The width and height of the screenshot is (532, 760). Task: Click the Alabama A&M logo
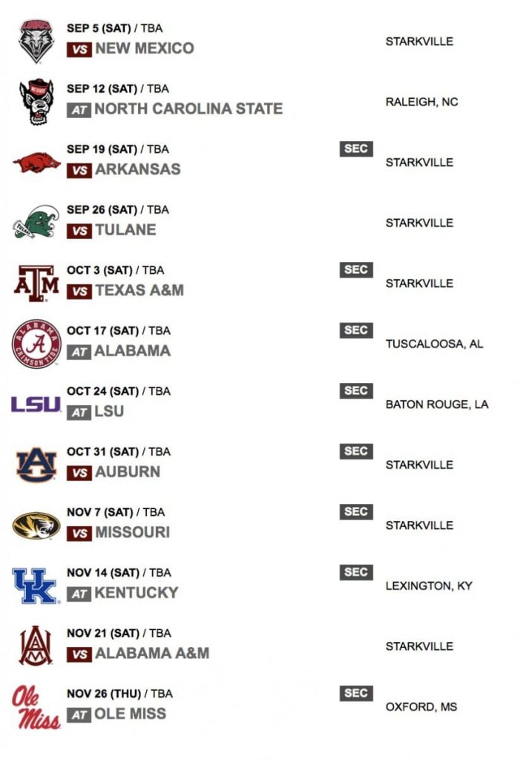pyautogui.click(x=36, y=646)
